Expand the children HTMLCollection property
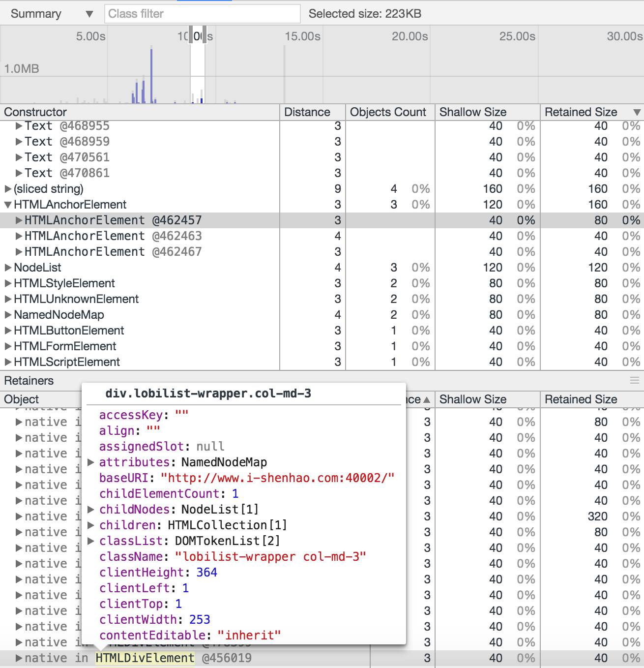 (90, 525)
